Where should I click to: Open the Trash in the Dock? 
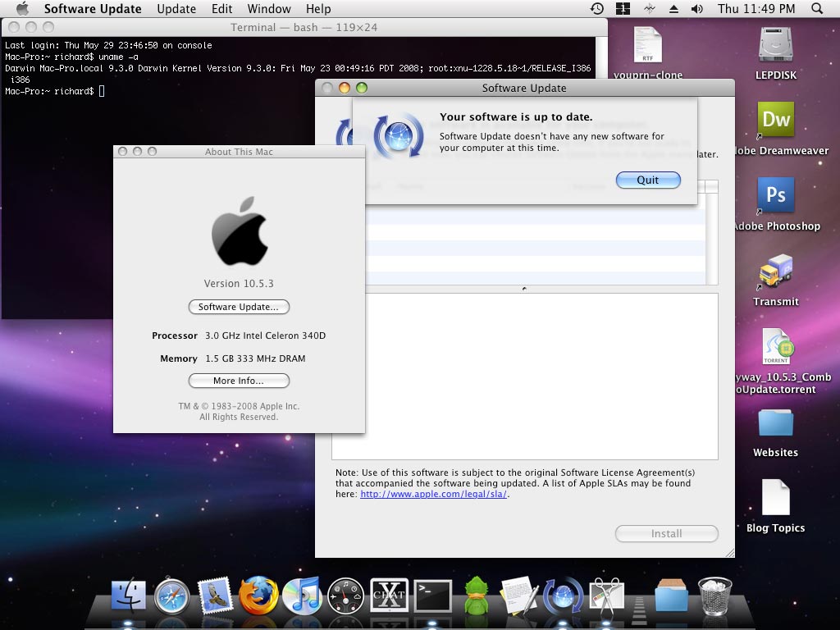point(715,596)
